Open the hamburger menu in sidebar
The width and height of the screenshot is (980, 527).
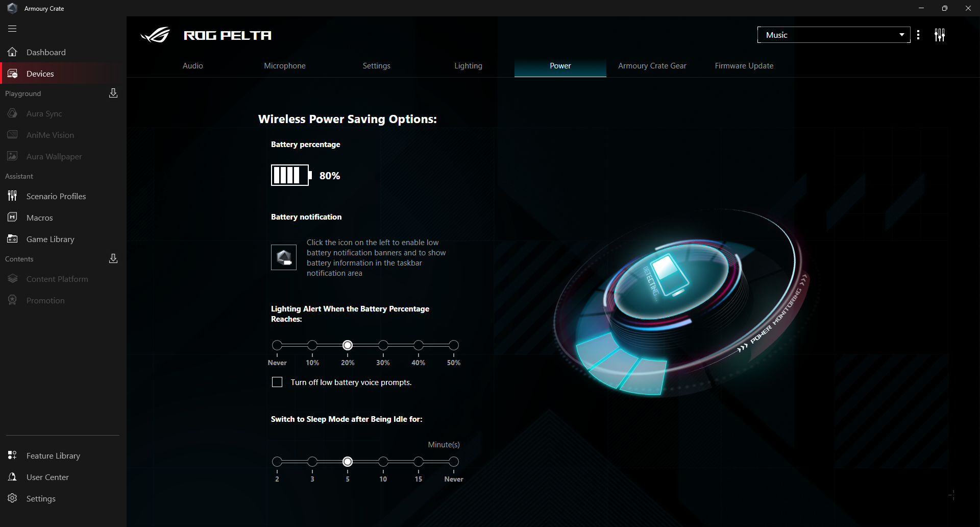[x=12, y=29]
